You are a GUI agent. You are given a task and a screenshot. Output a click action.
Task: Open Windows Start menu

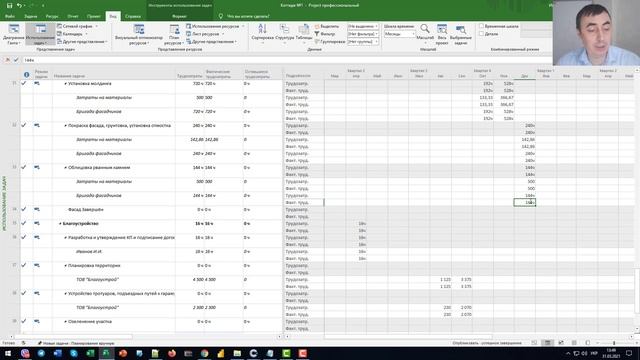pos(8,353)
